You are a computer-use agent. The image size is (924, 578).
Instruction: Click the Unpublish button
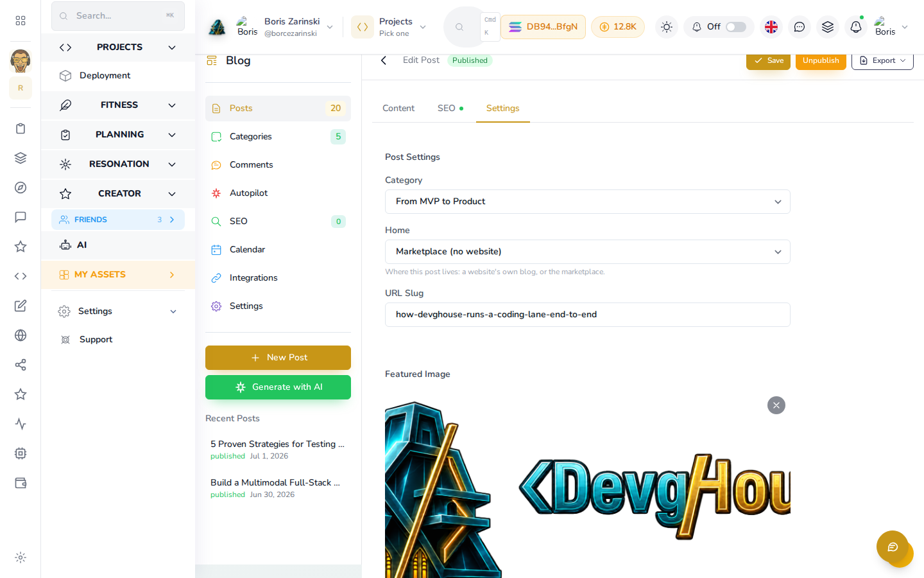(821, 60)
